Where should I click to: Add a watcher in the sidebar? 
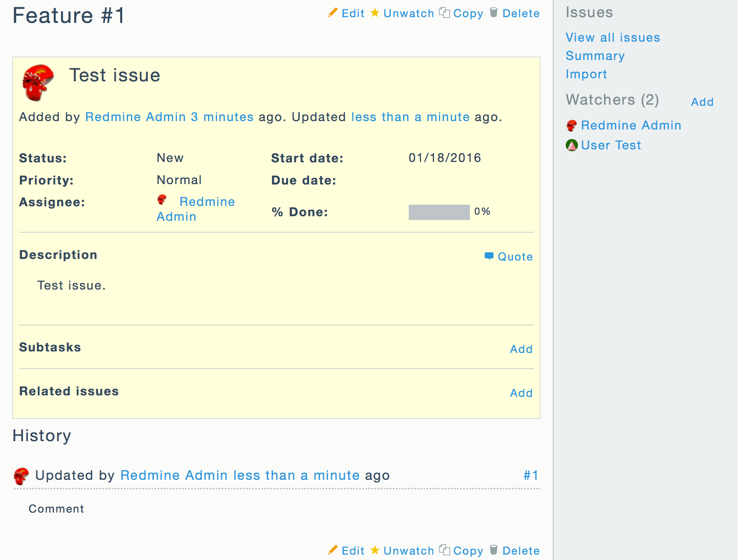702,102
